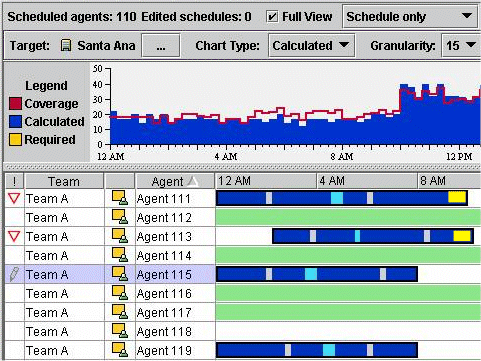The height and width of the screenshot is (361, 481).
Task: Open the Schedule only dropdown
Action: (x=410, y=16)
